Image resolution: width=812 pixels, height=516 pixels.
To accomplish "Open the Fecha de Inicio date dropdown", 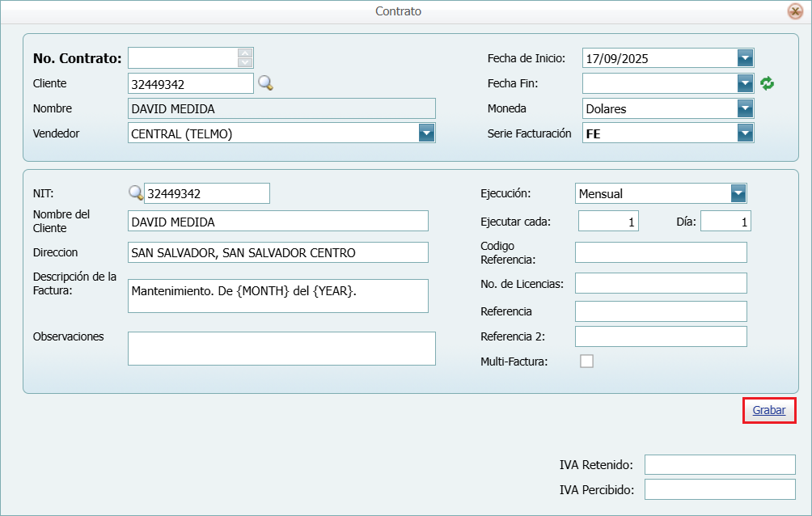I will tap(745, 58).
